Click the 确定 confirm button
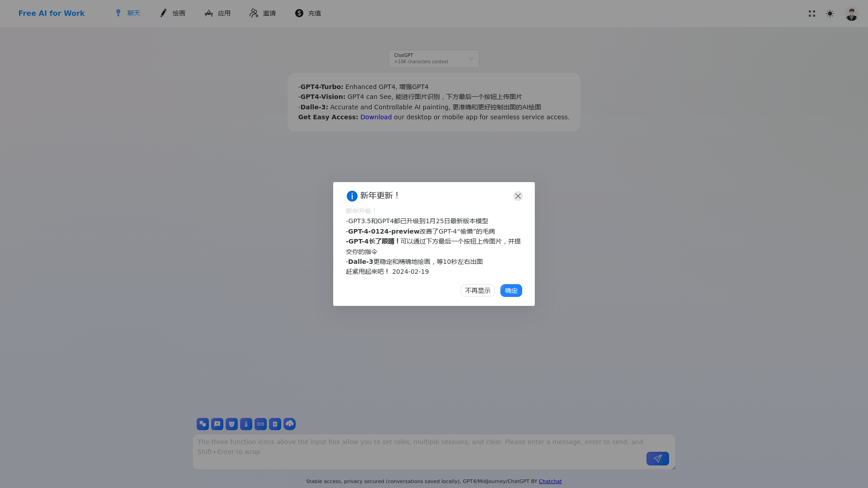 click(511, 291)
